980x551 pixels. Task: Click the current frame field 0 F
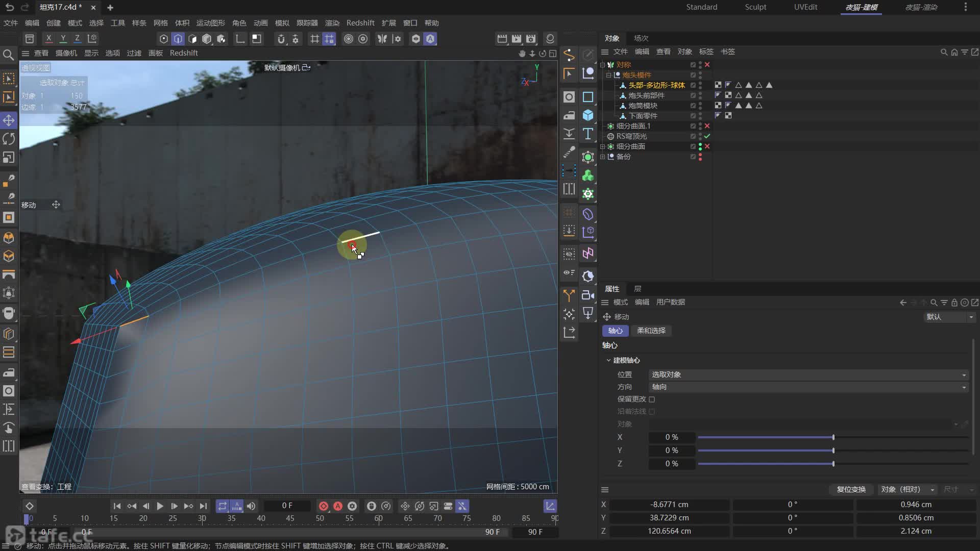pyautogui.click(x=287, y=506)
